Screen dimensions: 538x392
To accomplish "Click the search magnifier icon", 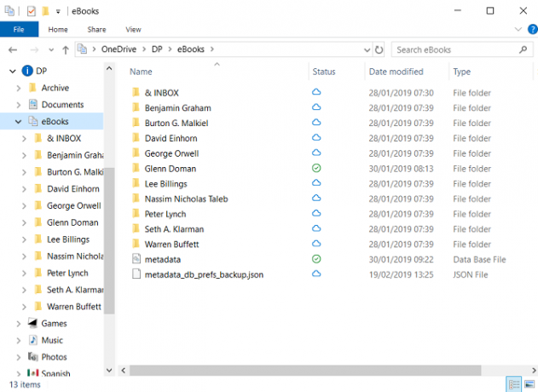I will 523,50.
